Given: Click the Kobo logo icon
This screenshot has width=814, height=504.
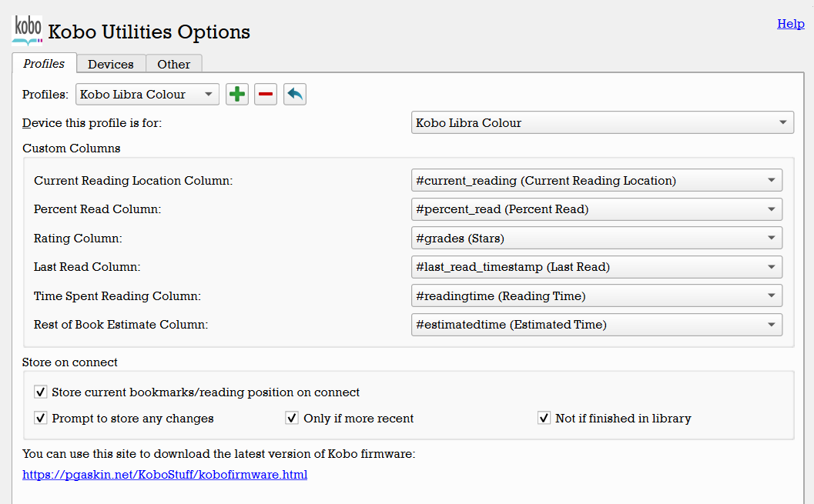Looking at the screenshot, I should pos(28,30).
